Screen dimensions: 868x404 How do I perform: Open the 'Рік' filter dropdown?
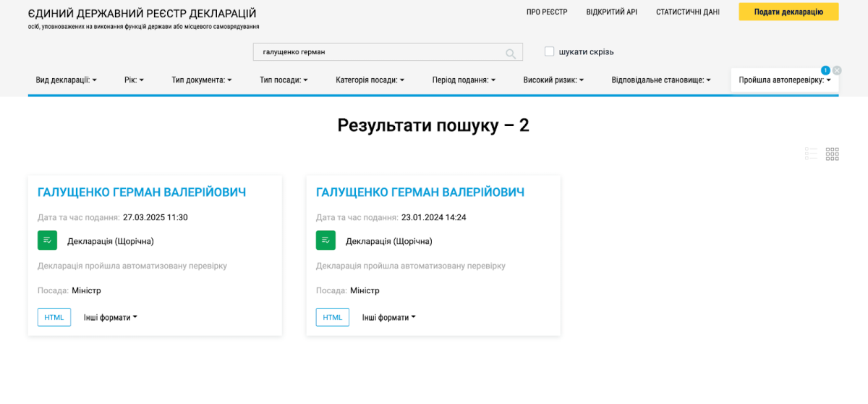coord(134,80)
